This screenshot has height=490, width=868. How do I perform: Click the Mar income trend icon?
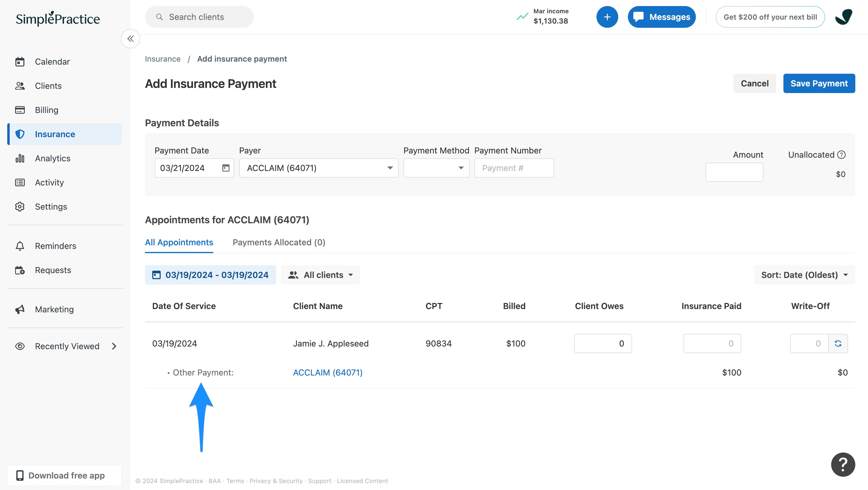coord(522,17)
